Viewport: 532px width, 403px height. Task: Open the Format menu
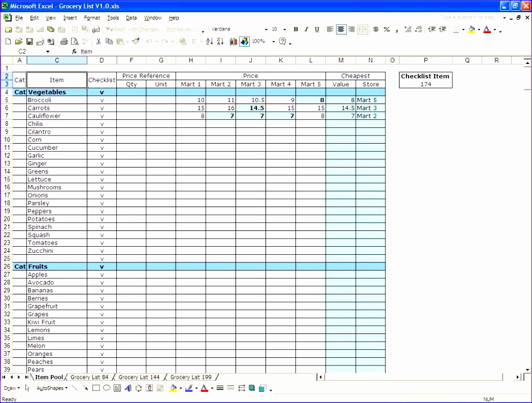92,18
